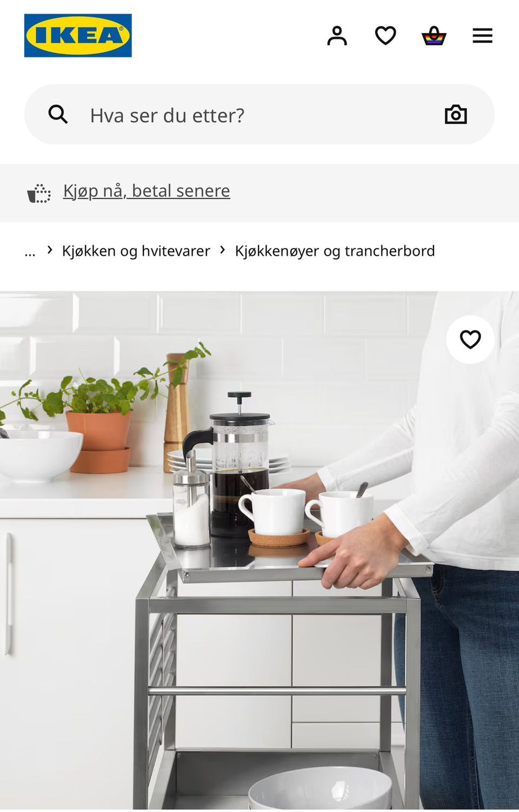Open the kitchen trolley product image
The height and width of the screenshot is (812, 519).
[259, 551]
